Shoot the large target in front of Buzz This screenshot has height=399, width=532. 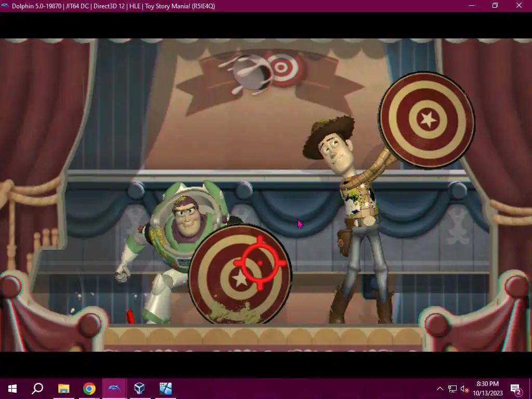[x=240, y=275]
